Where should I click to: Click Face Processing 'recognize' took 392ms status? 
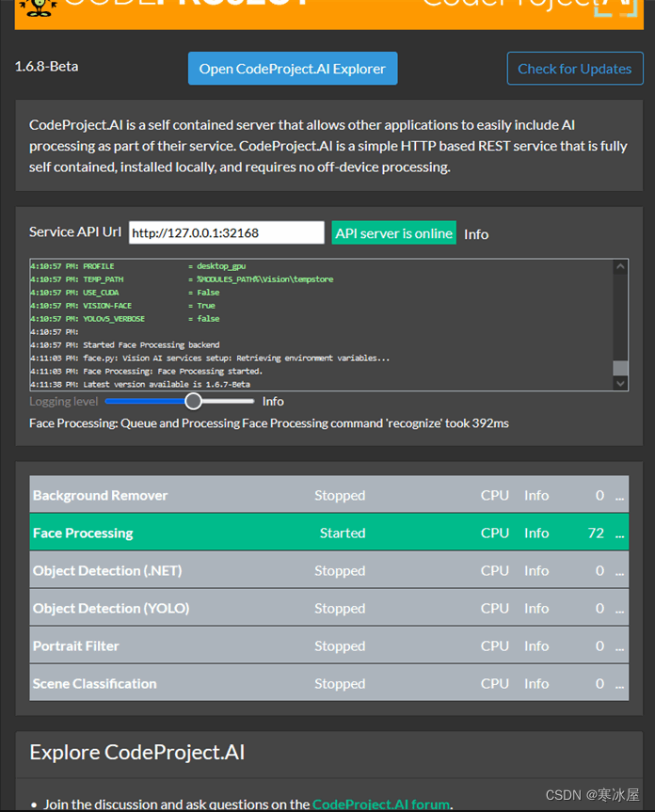269,423
